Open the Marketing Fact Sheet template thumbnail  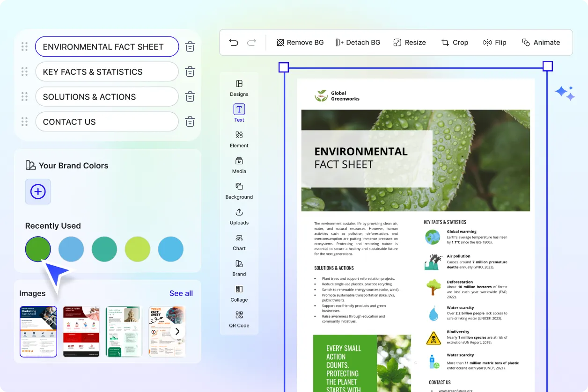[38, 331]
